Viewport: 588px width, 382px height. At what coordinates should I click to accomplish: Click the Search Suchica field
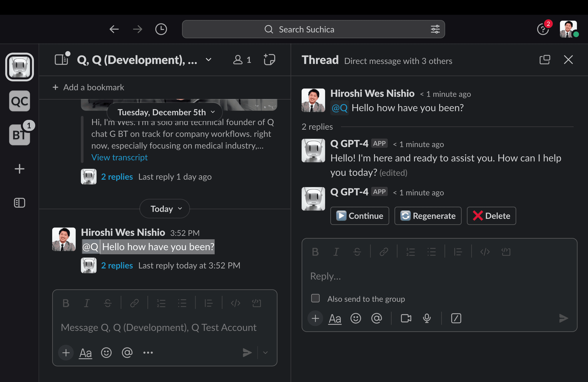click(306, 29)
